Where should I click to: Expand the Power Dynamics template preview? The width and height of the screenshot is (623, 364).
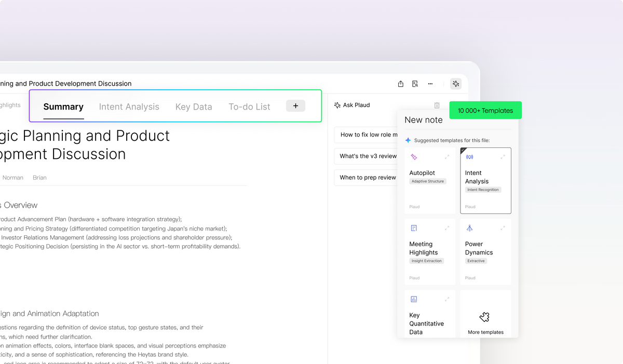(503, 228)
